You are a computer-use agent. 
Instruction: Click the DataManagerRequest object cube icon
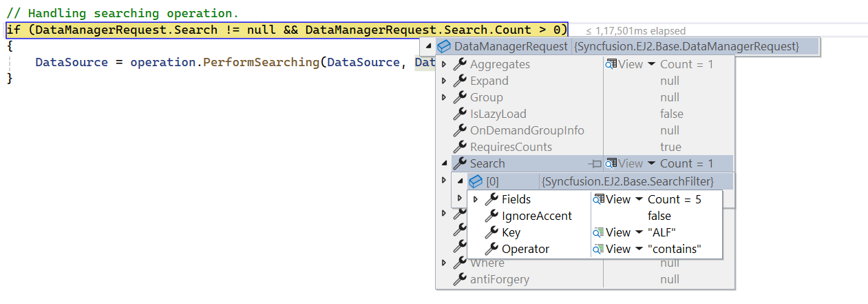(x=444, y=46)
